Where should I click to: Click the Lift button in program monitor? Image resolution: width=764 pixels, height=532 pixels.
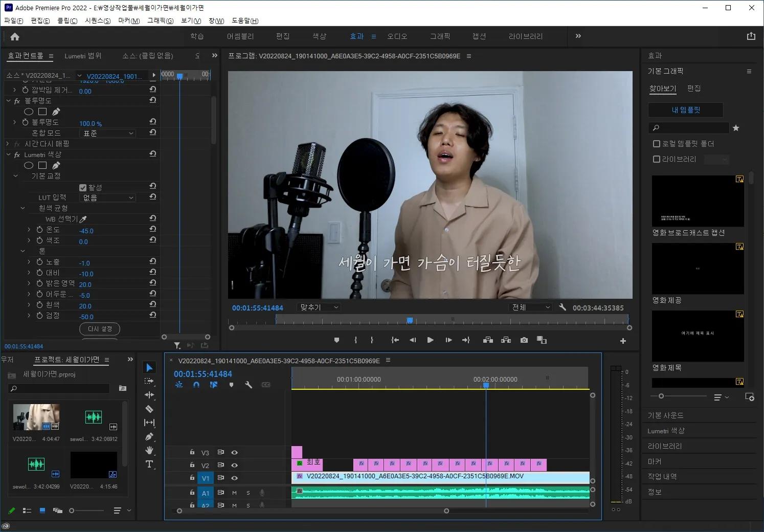pos(488,340)
